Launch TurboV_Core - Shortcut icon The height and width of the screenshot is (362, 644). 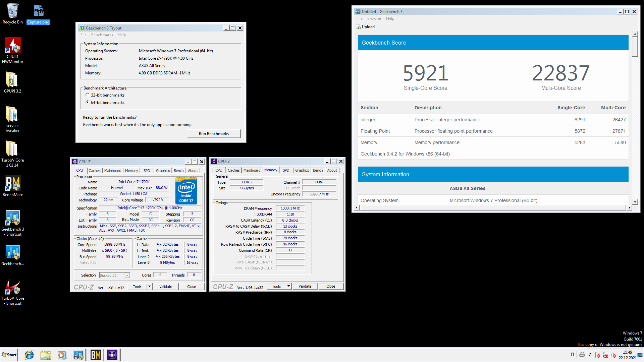click(12, 292)
